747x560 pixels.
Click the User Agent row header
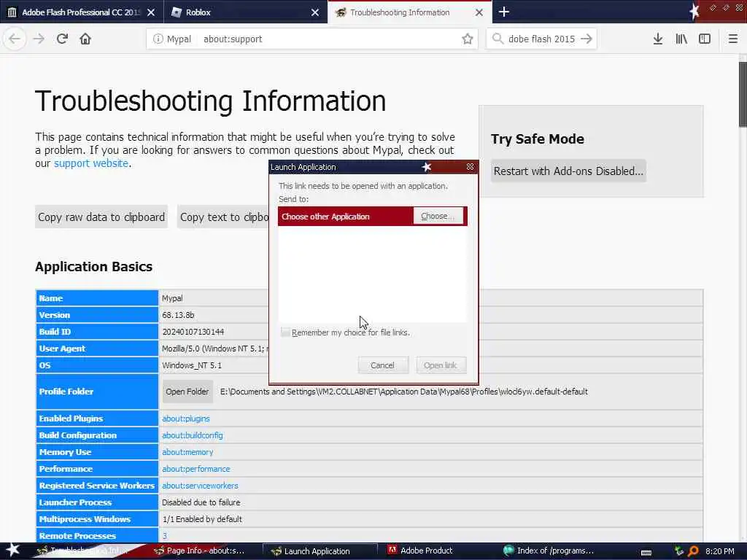[97, 349]
